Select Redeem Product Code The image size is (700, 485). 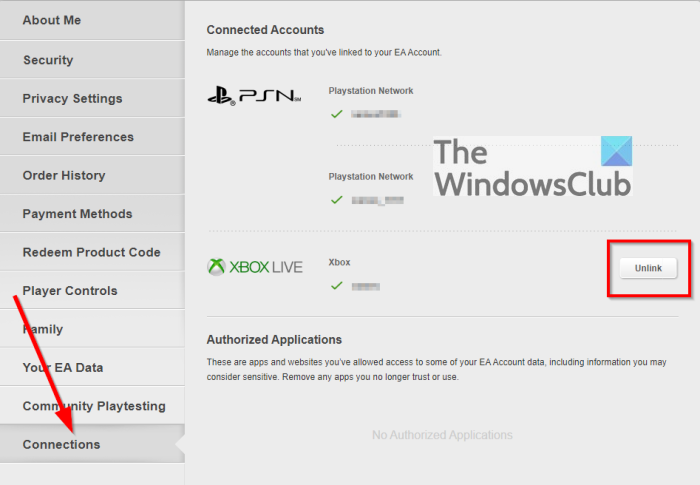tap(91, 252)
